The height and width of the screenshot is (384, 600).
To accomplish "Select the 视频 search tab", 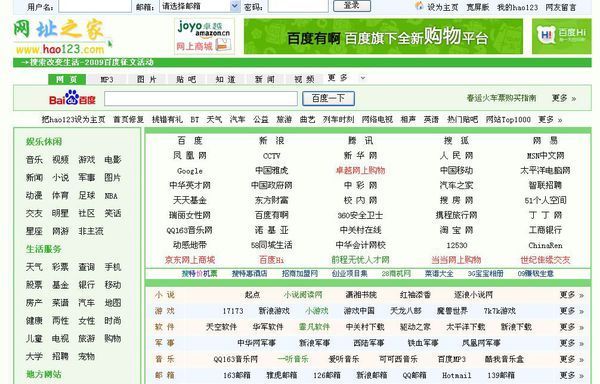I will coord(304,79).
